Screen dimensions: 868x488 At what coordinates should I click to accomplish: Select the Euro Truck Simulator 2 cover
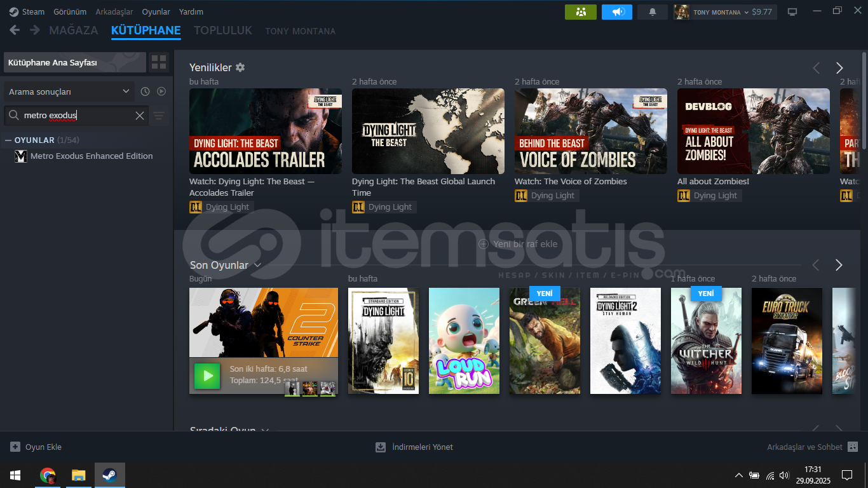[x=787, y=341]
